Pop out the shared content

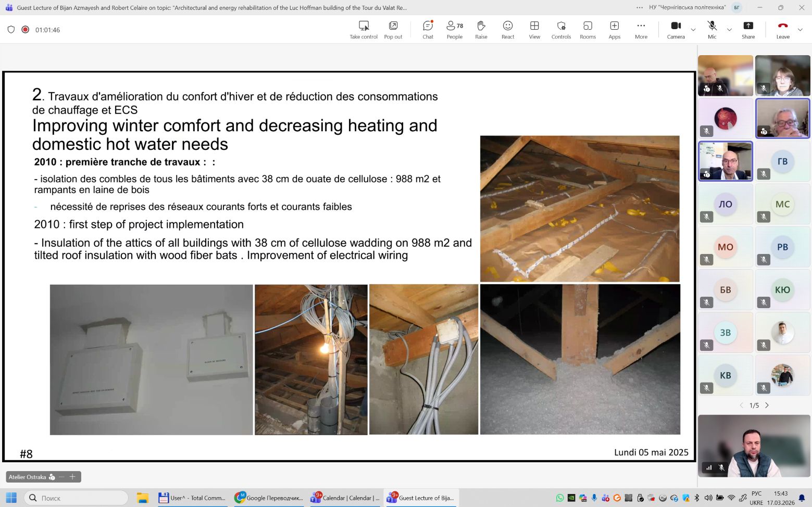393,30
